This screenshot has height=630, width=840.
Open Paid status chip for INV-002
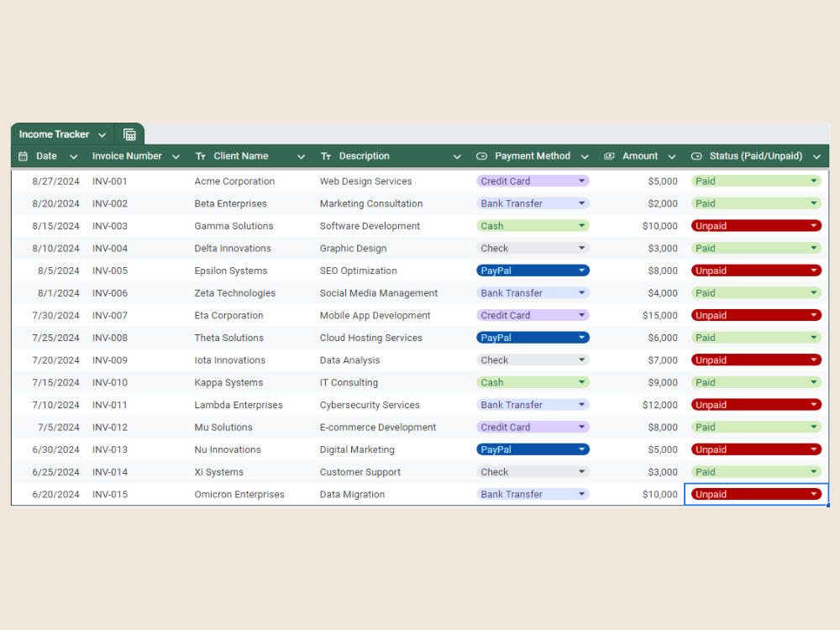[x=757, y=203]
